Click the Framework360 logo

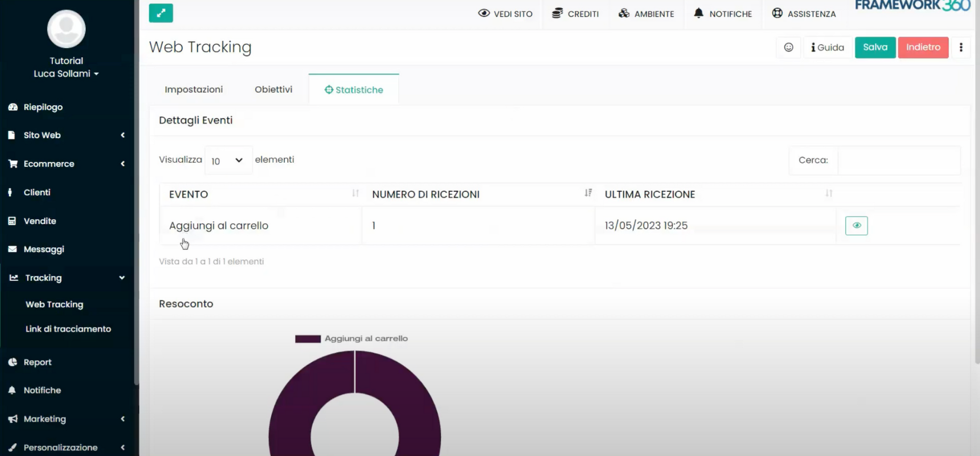click(x=913, y=6)
